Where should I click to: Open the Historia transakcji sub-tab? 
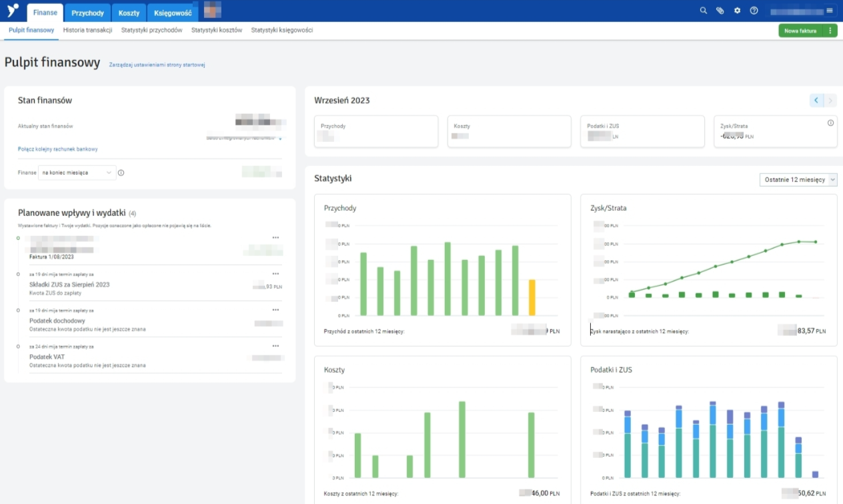[87, 30]
